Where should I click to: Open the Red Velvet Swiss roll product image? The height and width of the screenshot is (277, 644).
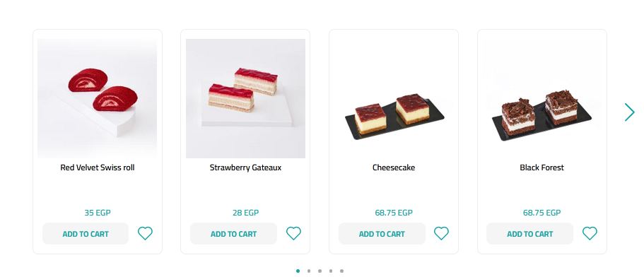[x=98, y=98]
